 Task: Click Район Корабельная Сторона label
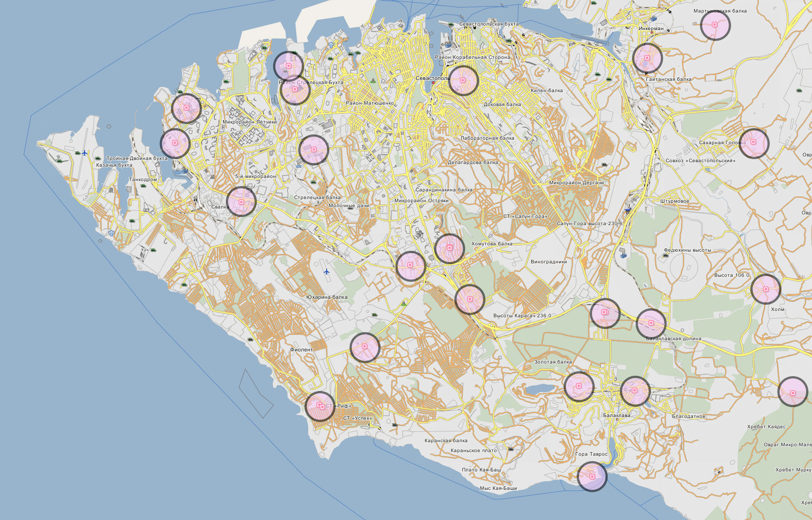click(x=472, y=57)
